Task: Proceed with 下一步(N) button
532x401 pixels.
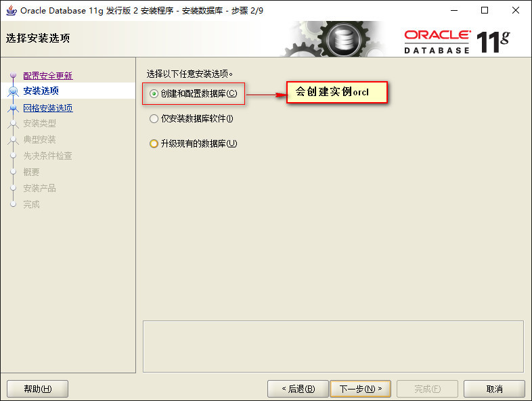Action: coord(360,388)
